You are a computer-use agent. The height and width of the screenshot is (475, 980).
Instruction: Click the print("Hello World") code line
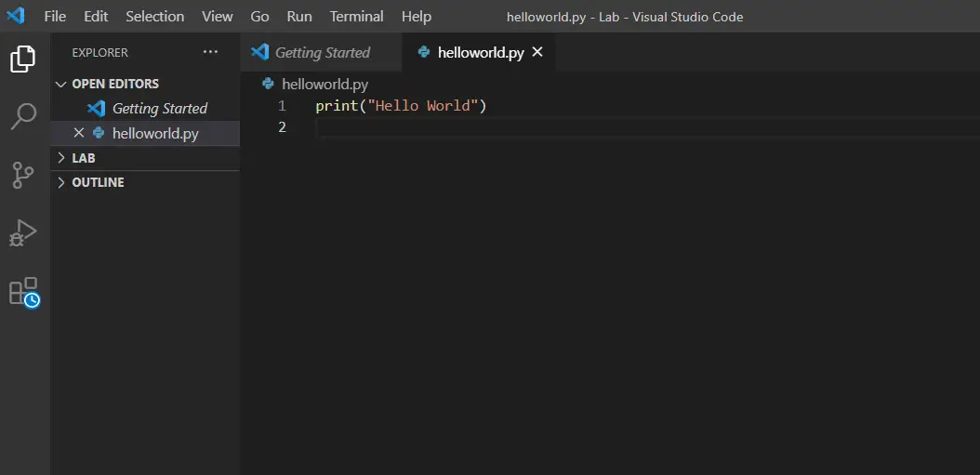(401, 106)
